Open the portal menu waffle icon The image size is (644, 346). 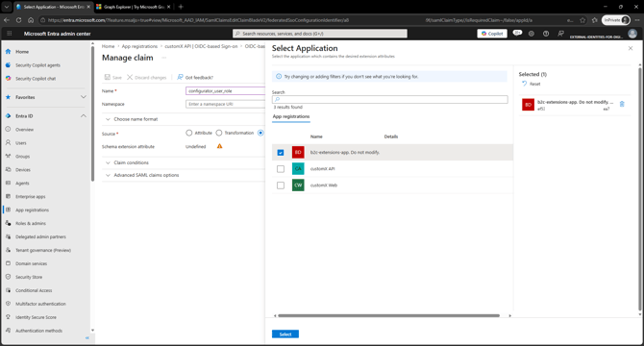pyautogui.click(x=9, y=34)
